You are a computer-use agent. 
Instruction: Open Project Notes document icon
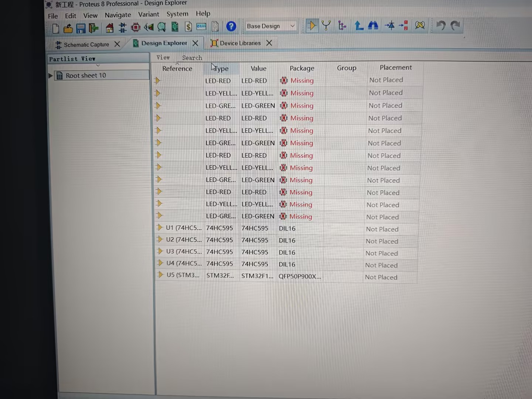(215, 26)
